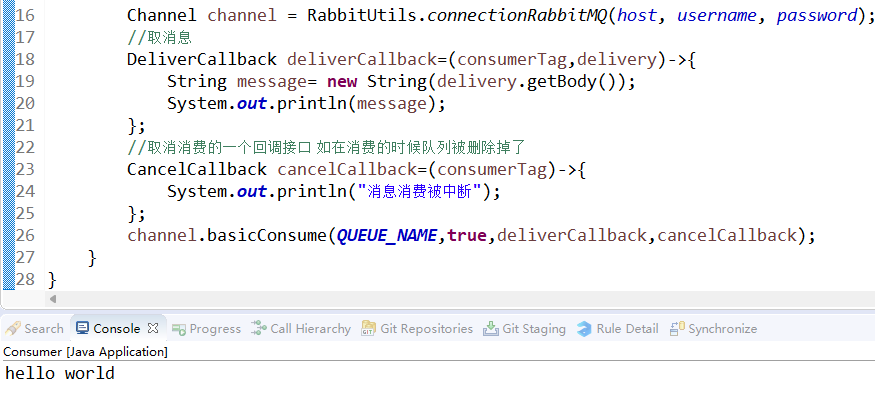Close the Console view tab
The height and width of the screenshot is (395, 875).
tap(152, 329)
